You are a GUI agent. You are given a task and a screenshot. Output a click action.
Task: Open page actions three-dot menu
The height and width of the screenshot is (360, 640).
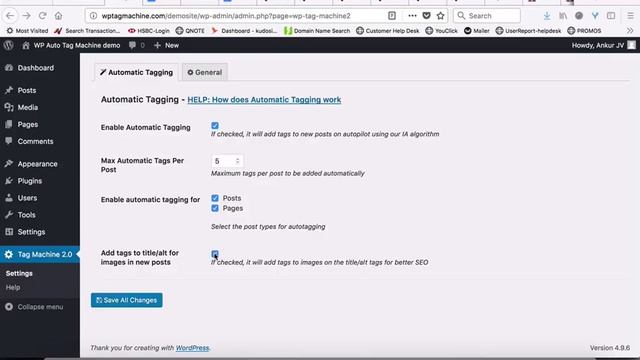pos(412,16)
